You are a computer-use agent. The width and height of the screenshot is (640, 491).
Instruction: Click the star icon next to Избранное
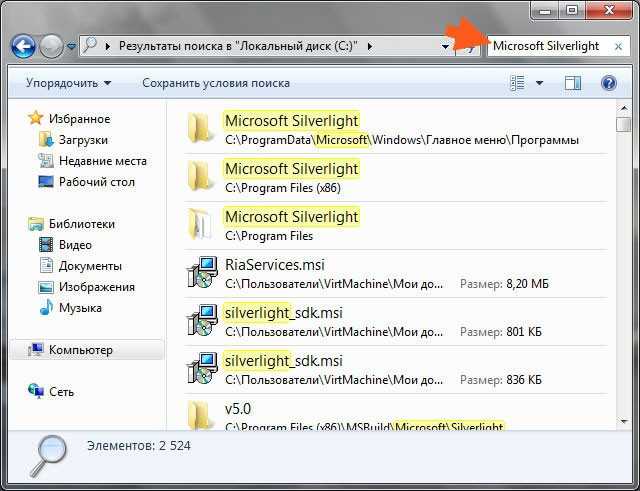(x=36, y=118)
